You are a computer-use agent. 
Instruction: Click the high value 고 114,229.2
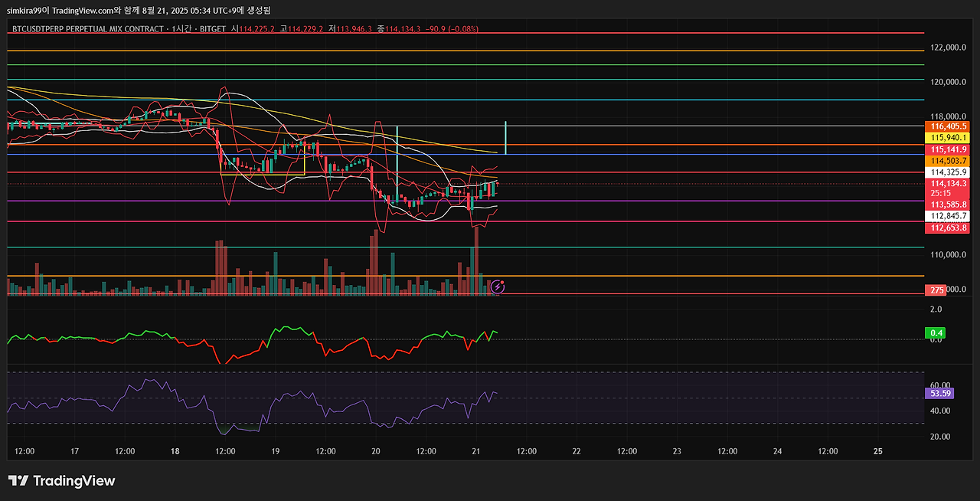point(303,28)
